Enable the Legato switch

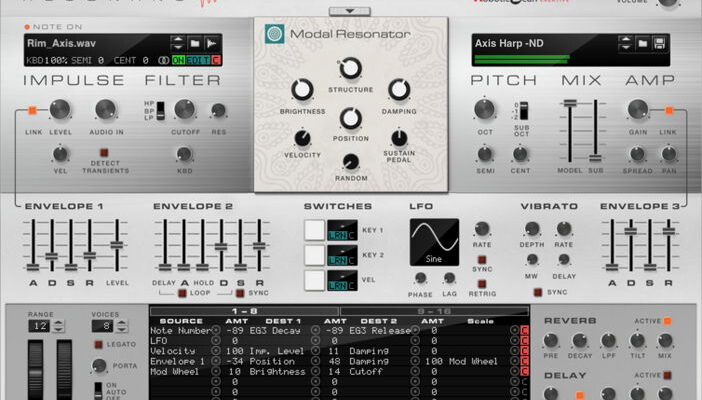99,343
